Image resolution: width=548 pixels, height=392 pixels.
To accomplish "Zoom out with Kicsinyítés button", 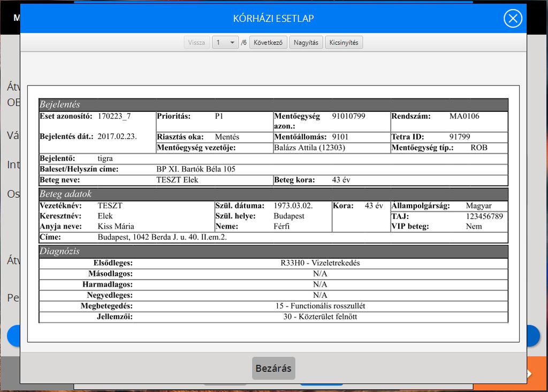I will pyautogui.click(x=344, y=43).
